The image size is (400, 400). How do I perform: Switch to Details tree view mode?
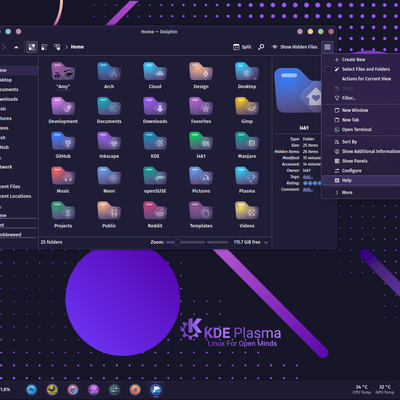(57, 47)
